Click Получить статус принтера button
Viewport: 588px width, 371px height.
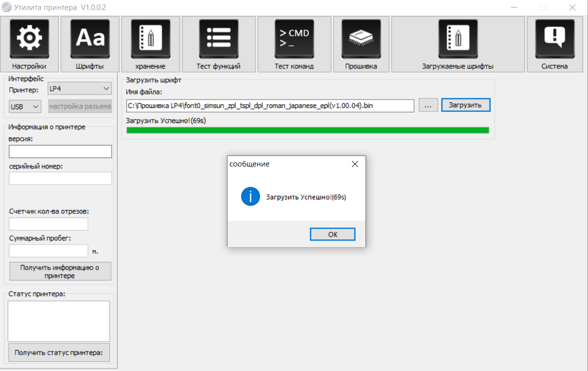59,352
